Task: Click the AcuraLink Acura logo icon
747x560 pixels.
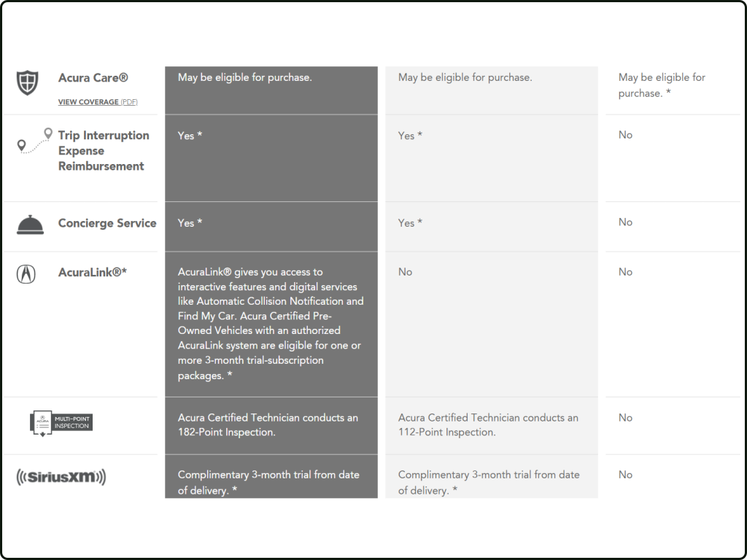Action: click(26, 273)
